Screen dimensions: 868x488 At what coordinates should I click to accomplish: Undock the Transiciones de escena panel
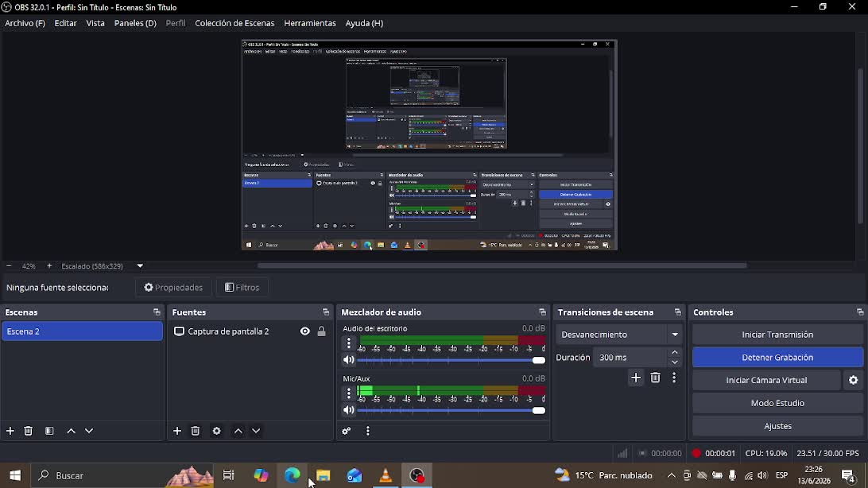(677, 312)
